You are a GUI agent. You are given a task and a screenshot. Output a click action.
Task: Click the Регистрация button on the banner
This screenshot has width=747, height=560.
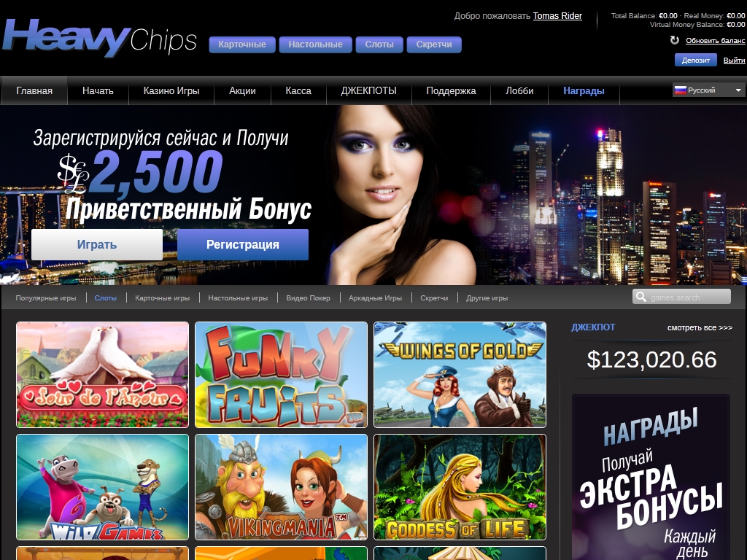click(x=242, y=244)
